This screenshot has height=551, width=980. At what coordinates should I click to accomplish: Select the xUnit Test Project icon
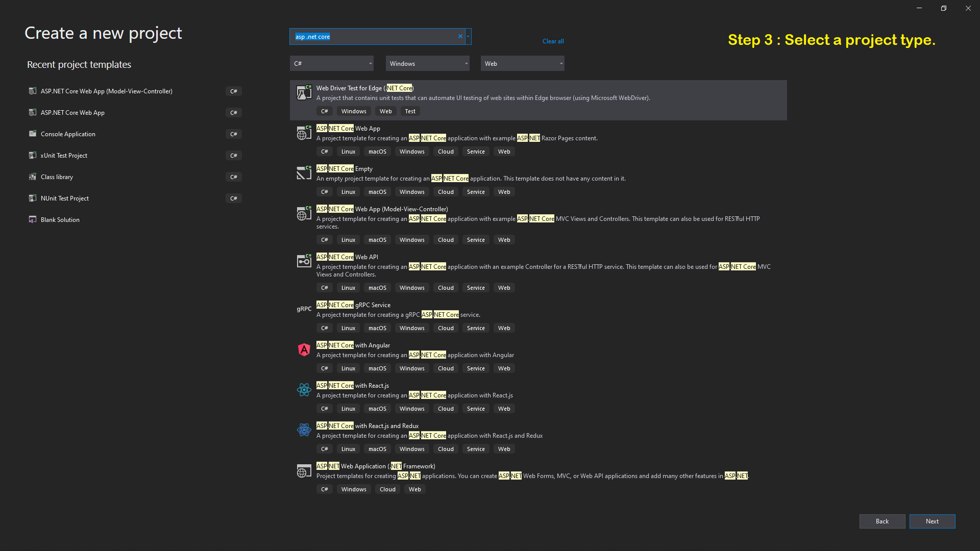[x=32, y=155]
